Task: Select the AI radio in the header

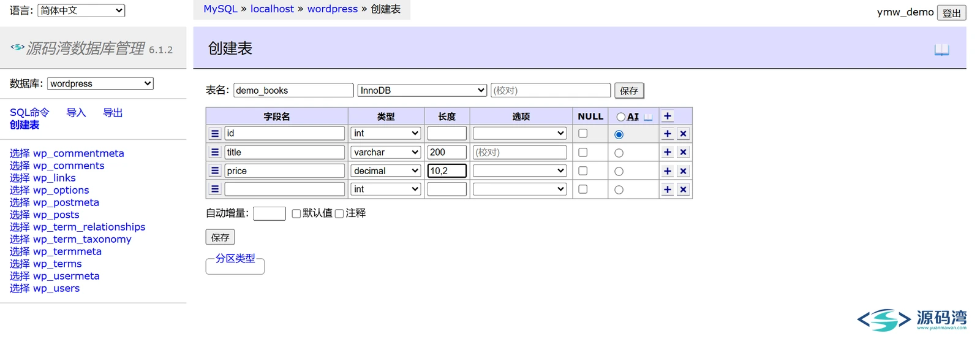Action: click(x=621, y=117)
